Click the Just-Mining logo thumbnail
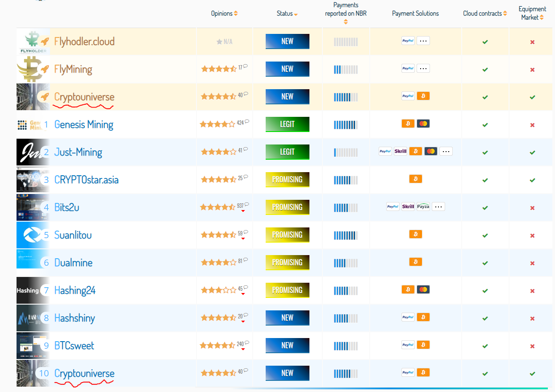Viewport: 555px width, 392px height. tap(33, 152)
